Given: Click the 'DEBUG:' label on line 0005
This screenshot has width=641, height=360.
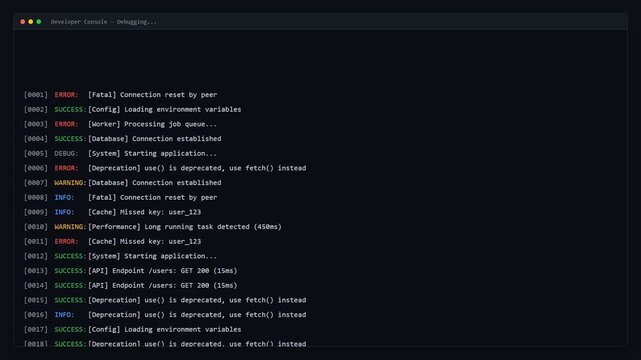Looking at the screenshot, I should [66, 154].
